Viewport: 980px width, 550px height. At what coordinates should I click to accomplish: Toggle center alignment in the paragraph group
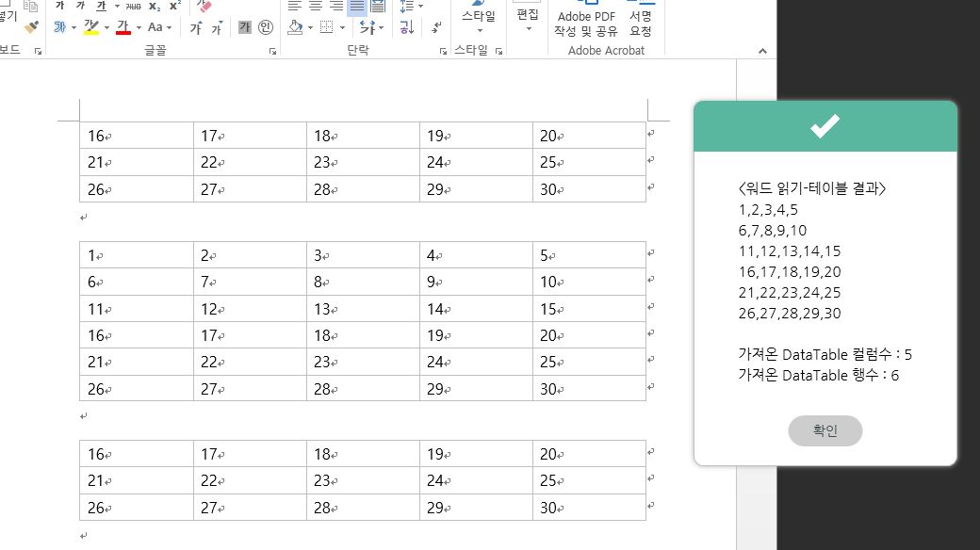click(x=315, y=7)
